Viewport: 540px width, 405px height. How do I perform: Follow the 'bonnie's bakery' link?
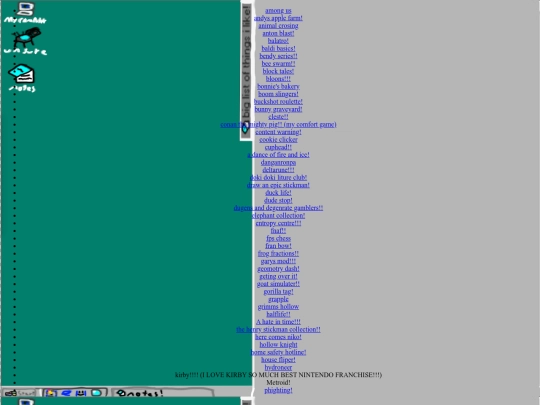278,86
